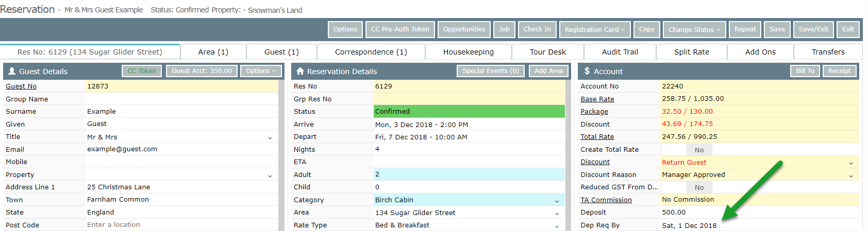Open the Discount dropdown showing Return Guest

(x=760, y=162)
